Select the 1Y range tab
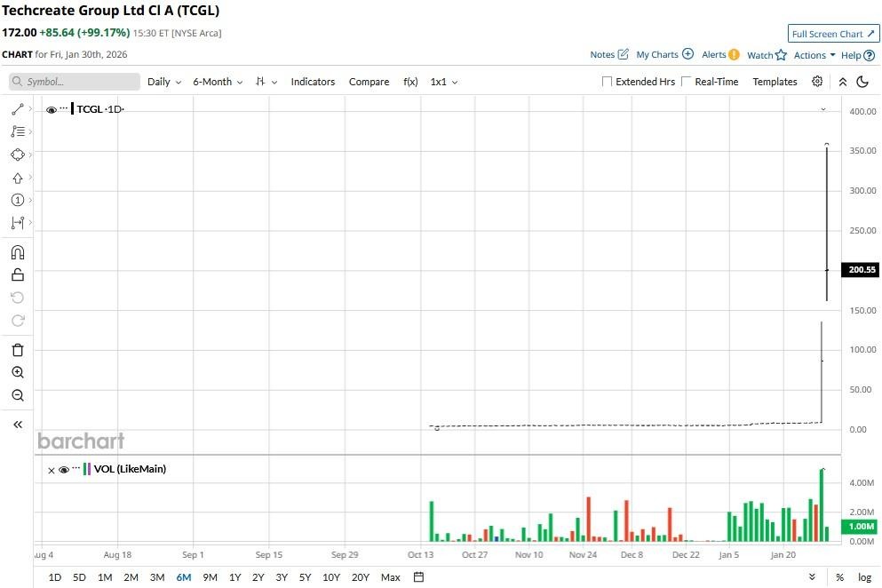 (235, 577)
